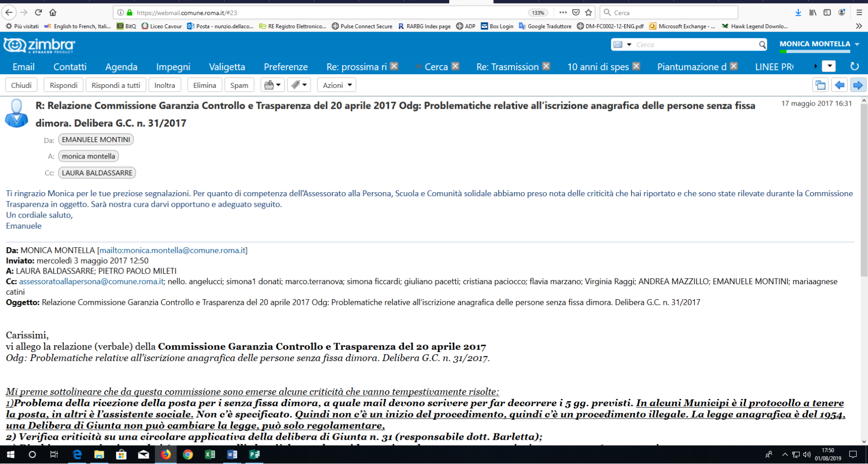Open message in separate window icon

[820, 85]
